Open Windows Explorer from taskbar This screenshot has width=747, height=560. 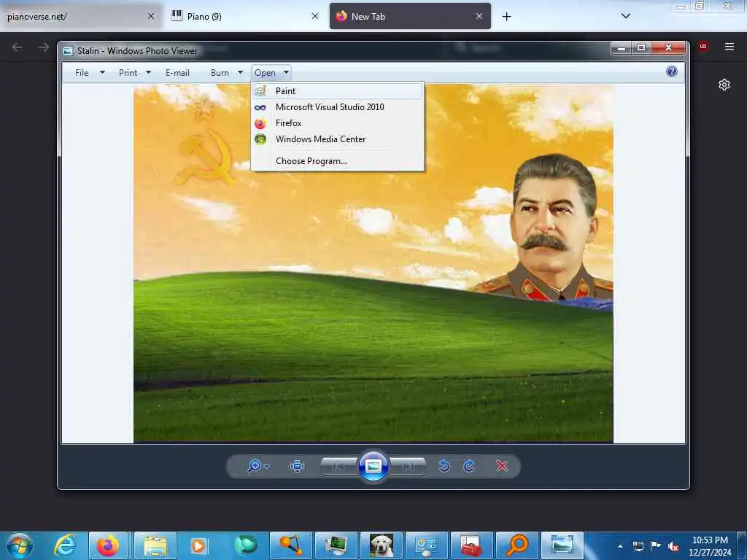tap(155, 545)
